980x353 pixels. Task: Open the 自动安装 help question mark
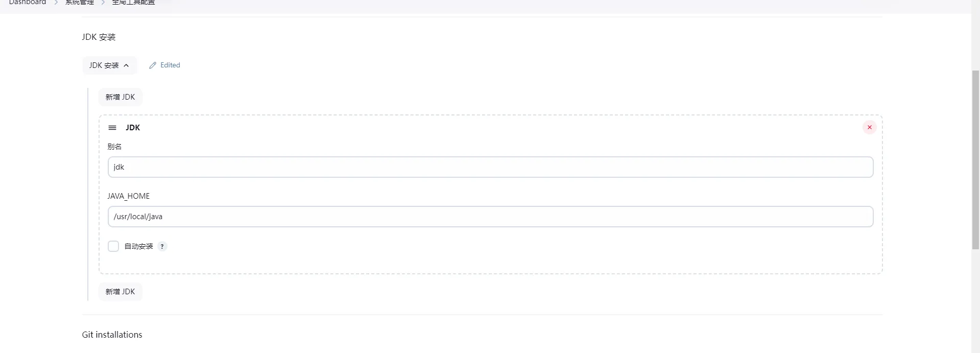[162, 246]
